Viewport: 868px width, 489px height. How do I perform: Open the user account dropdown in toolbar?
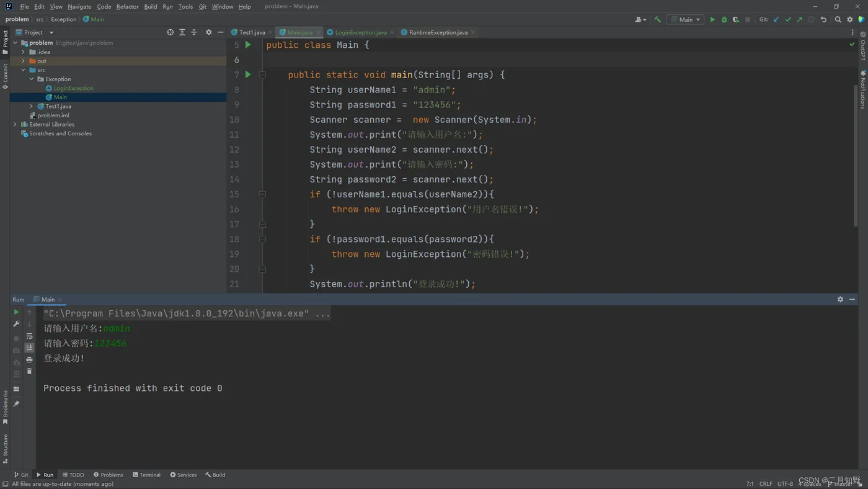tap(640, 19)
